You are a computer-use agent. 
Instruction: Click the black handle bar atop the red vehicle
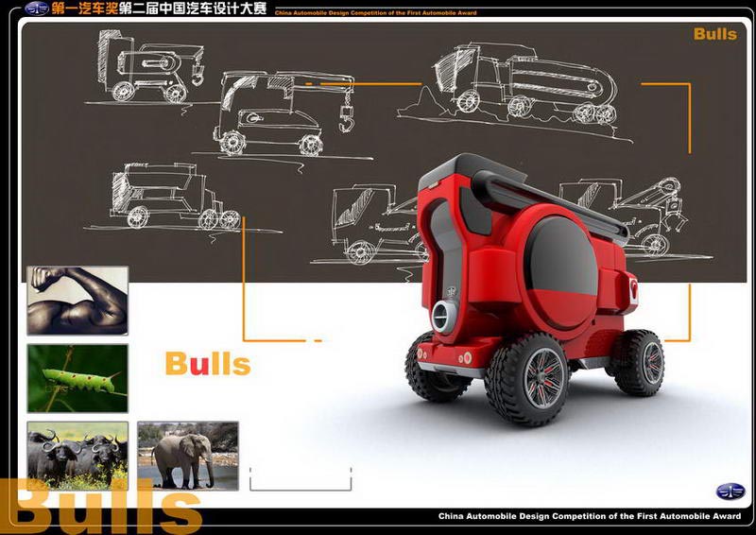(x=550, y=200)
